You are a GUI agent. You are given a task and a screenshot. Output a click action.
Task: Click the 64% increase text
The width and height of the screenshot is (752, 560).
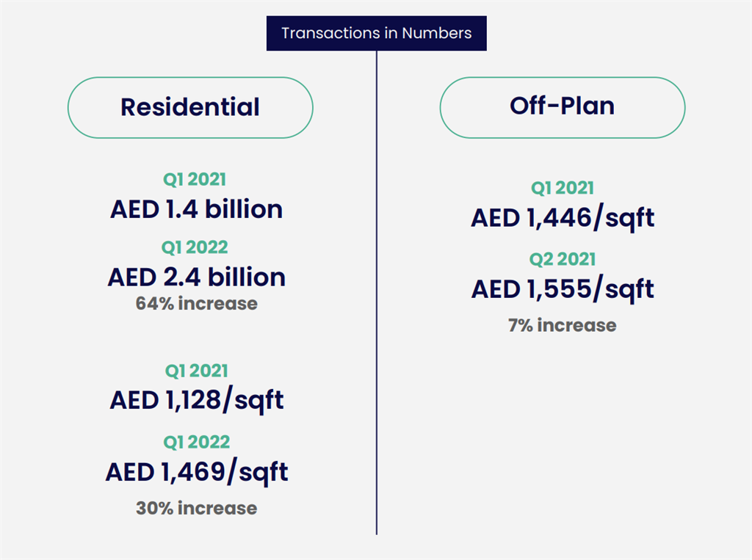pyautogui.click(x=197, y=304)
